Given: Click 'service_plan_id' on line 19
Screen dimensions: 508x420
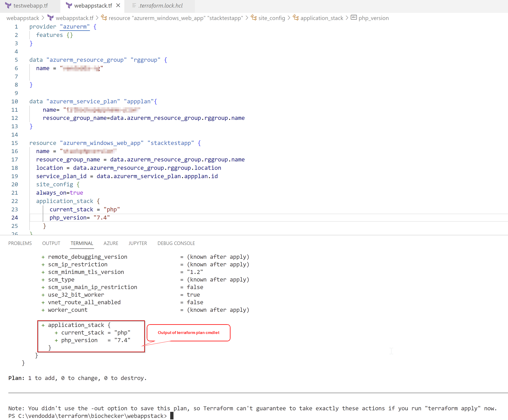Looking at the screenshot, I should 61,176.
